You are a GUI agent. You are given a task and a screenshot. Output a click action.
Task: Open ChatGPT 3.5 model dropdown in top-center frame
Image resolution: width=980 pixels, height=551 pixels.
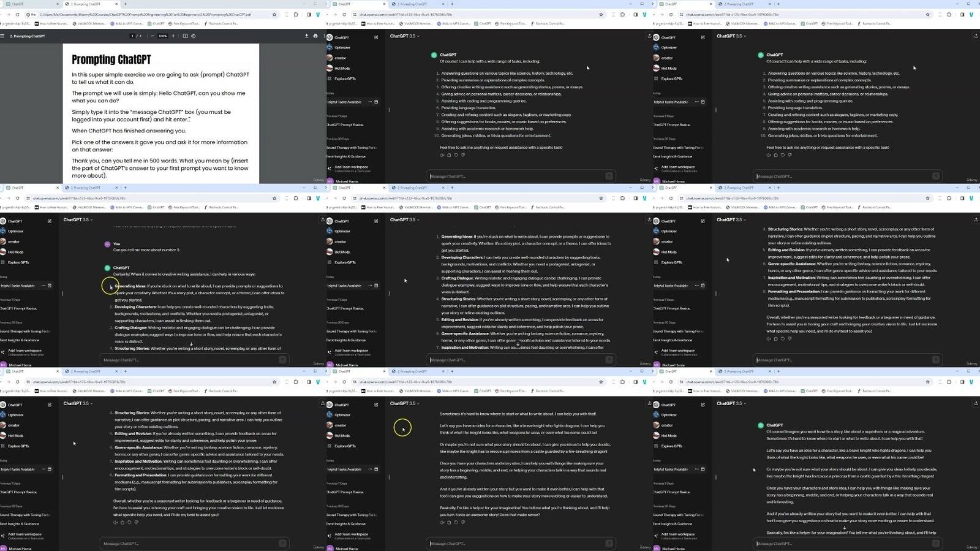[404, 36]
